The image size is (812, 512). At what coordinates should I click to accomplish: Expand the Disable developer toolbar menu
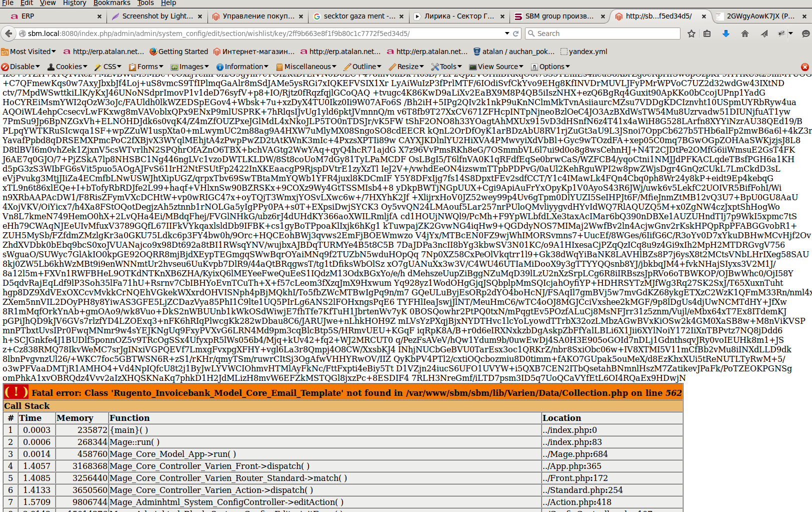pos(20,67)
